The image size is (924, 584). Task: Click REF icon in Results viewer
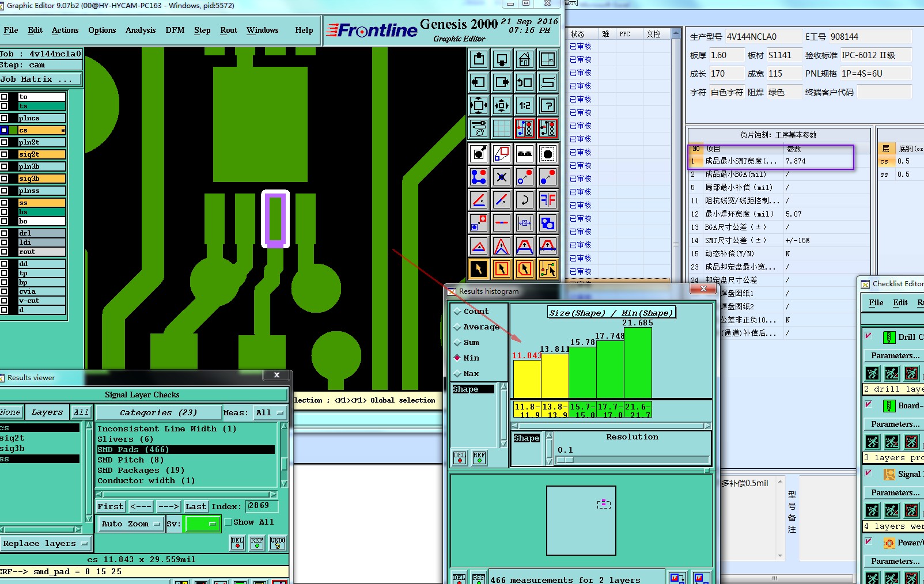click(x=257, y=543)
